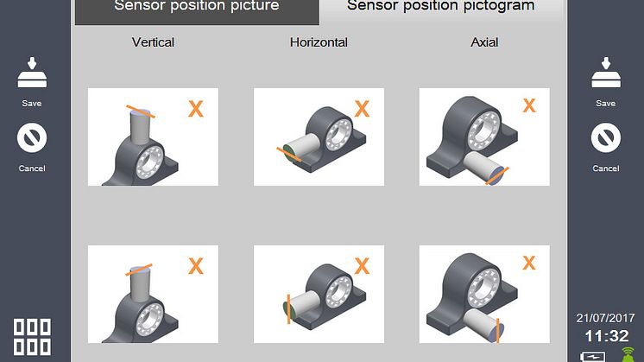Viewport: 644px width, 362px height.
Task: Click the Vertical column heading
Action: click(x=155, y=41)
